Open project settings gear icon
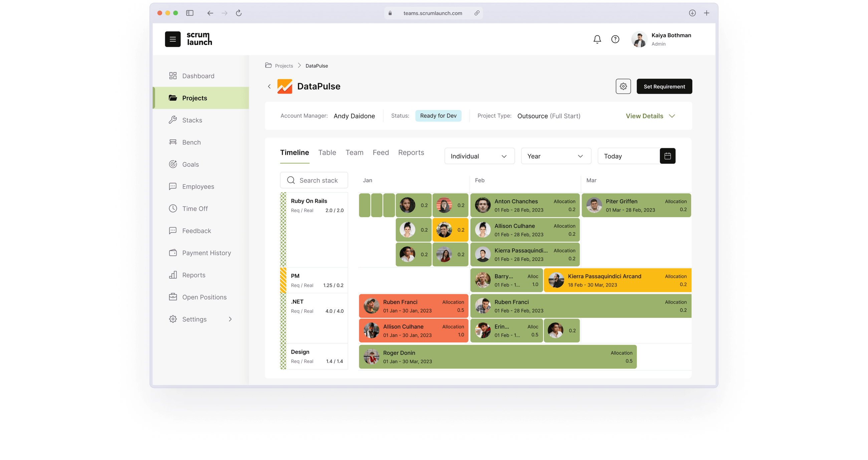868x460 pixels. point(623,86)
